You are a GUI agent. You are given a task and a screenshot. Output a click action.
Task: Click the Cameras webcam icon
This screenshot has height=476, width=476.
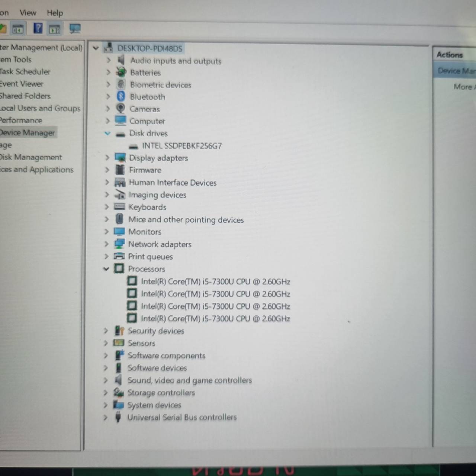tap(120, 109)
